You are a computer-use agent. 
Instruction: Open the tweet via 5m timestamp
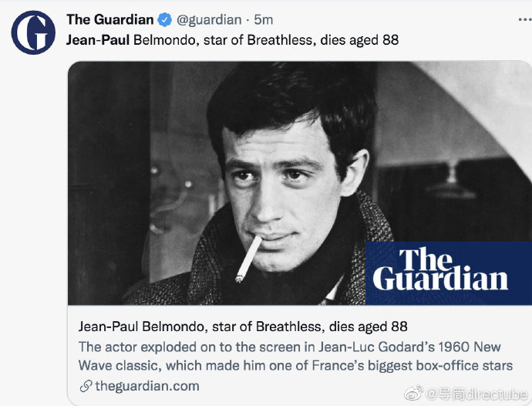pyautogui.click(x=264, y=20)
